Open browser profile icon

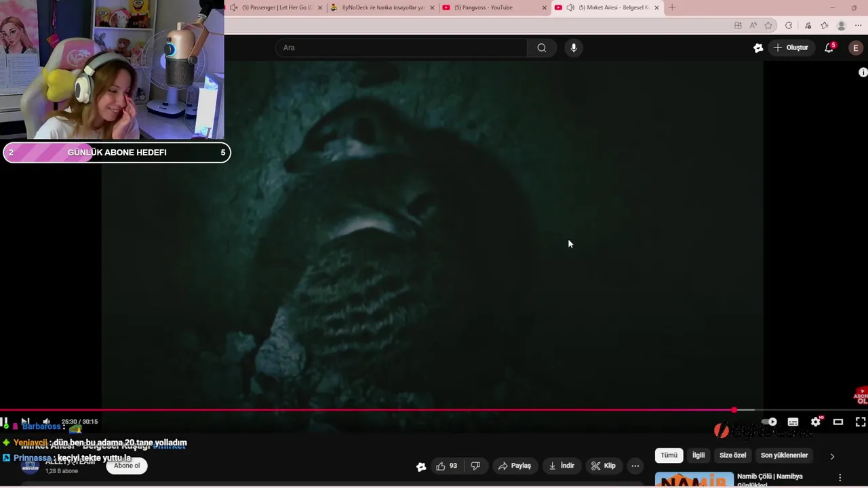coord(842,26)
